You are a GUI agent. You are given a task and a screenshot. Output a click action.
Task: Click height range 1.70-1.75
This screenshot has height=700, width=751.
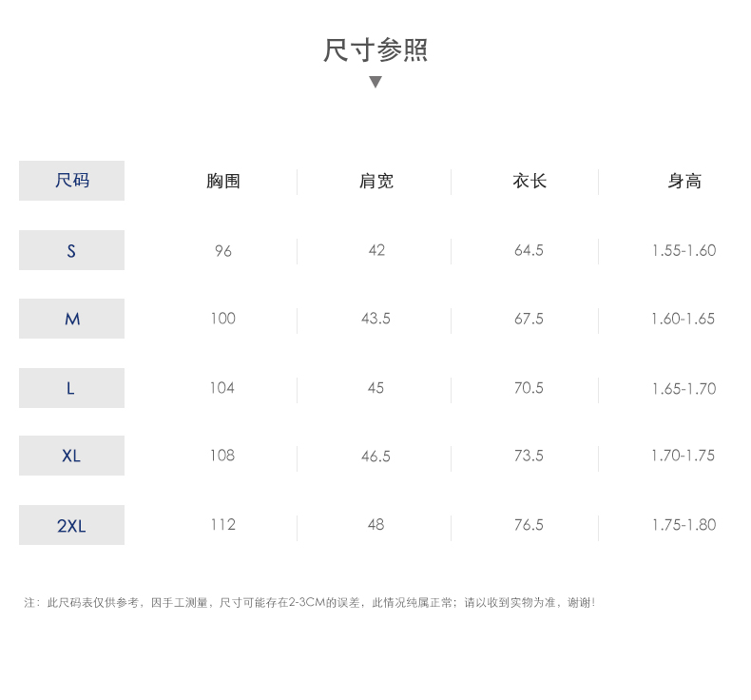683,456
